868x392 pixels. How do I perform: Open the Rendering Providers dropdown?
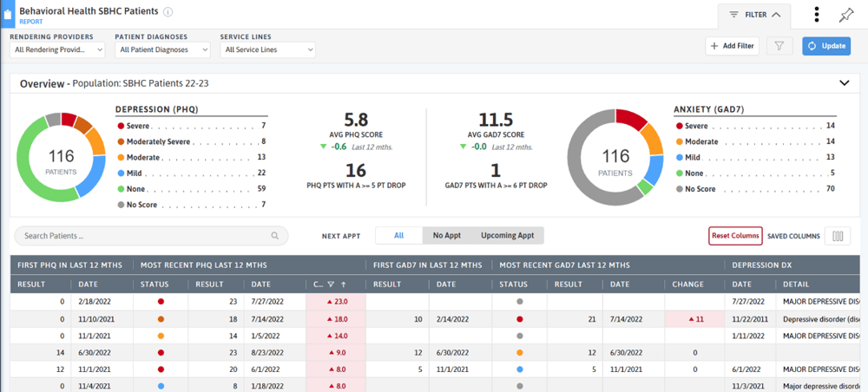[x=57, y=49]
